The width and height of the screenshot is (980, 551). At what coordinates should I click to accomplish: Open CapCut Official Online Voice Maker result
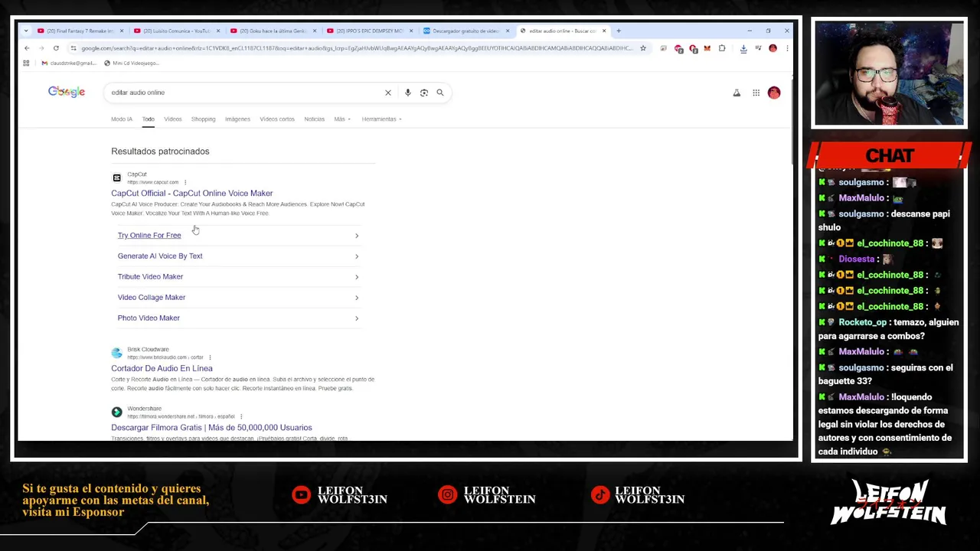pyautogui.click(x=191, y=193)
